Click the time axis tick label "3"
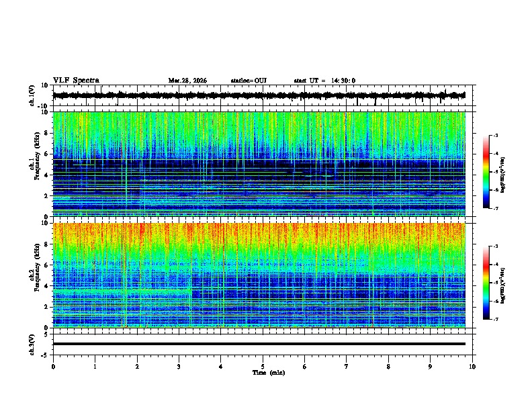 click(x=179, y=367)
